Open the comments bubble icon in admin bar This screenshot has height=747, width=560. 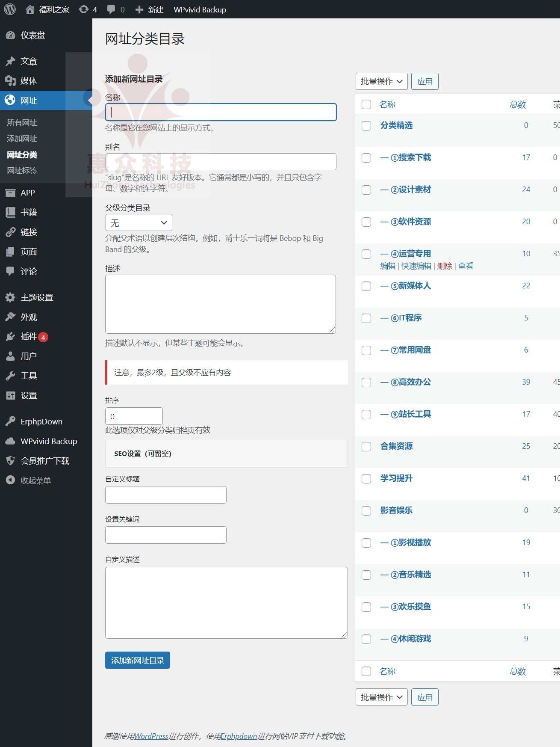pyautogui.click(x=111, y=9)
